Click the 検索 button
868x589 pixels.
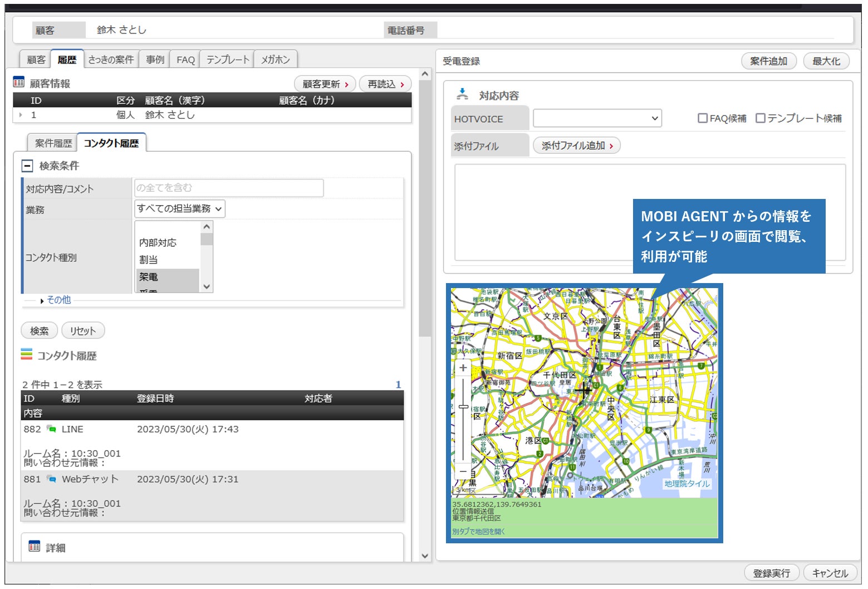point(39,331)
